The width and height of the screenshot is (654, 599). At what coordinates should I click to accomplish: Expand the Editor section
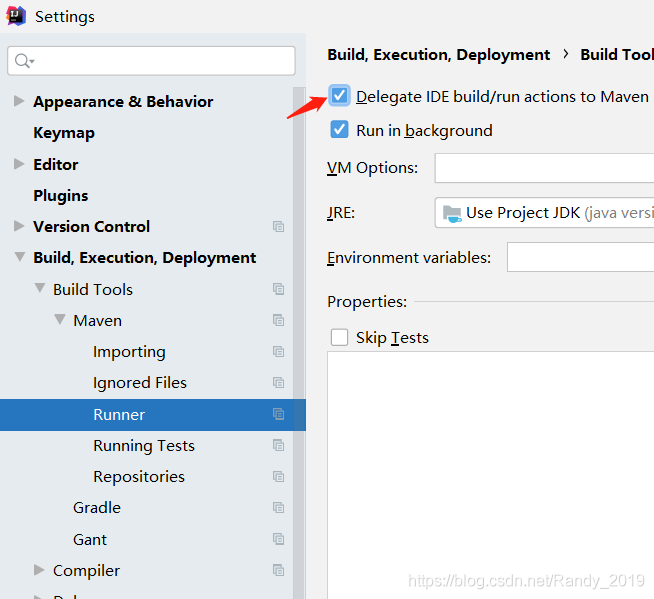coord(19,164)
